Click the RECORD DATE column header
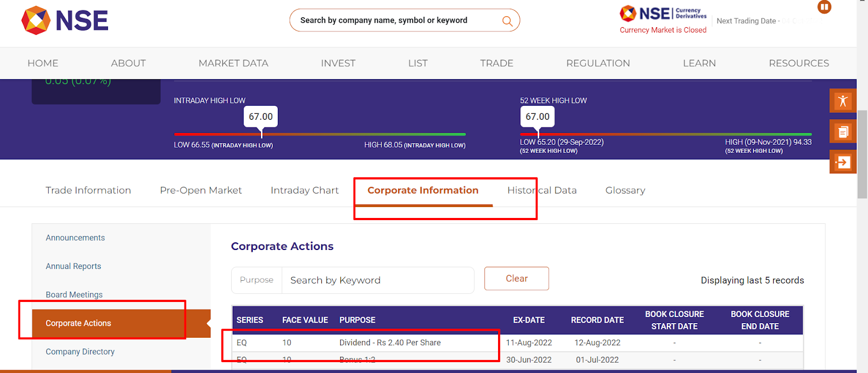Viewport: 868px width, 373px height. tap(597, 320)
